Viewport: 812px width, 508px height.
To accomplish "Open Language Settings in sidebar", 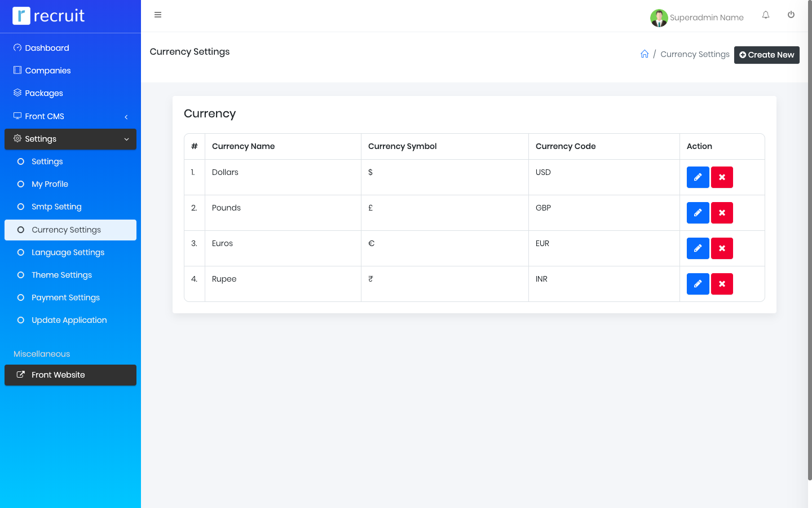I will (68, 252).
